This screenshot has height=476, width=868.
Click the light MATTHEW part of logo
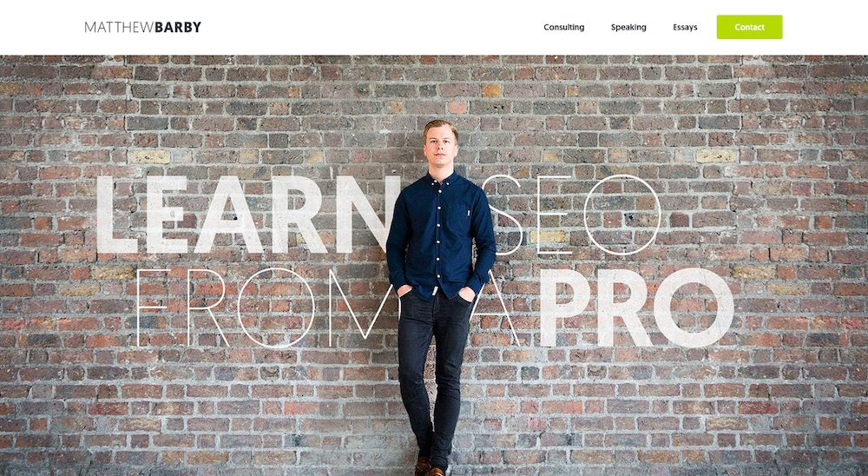[x=120, y=27]
